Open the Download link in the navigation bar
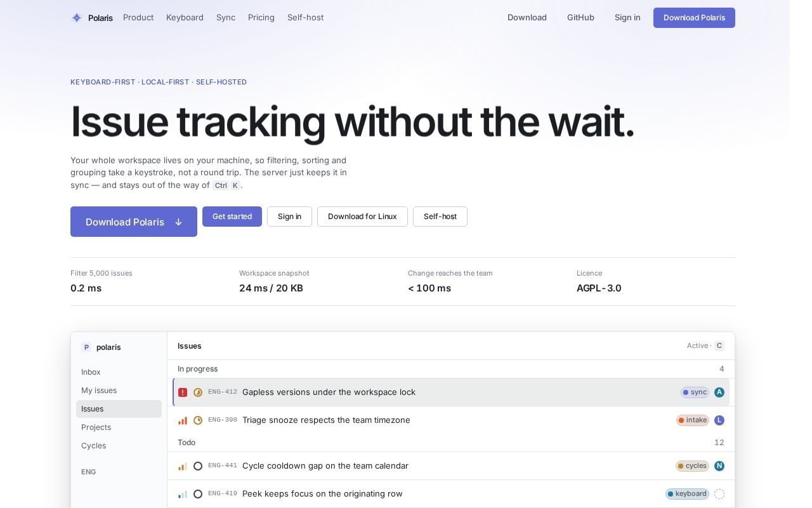The width and height of the screenshot is (812, 508). [527, 18]
